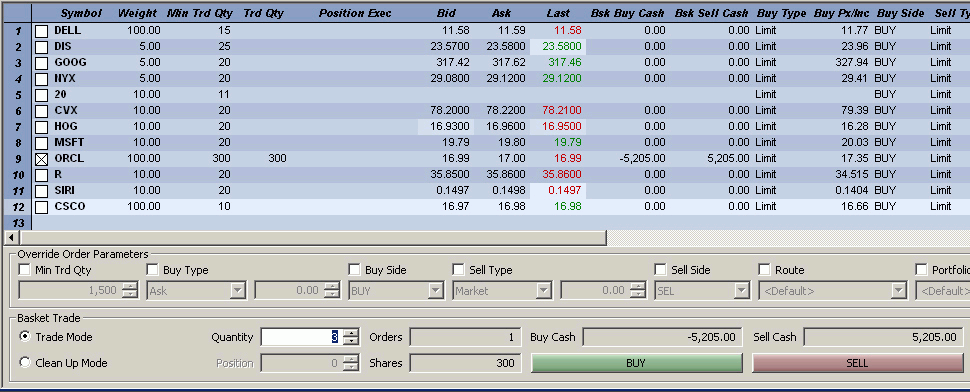Viewport: 970px width, 392px height.
Task: Select the CSCO symbol cell
Action: point(70,207)
